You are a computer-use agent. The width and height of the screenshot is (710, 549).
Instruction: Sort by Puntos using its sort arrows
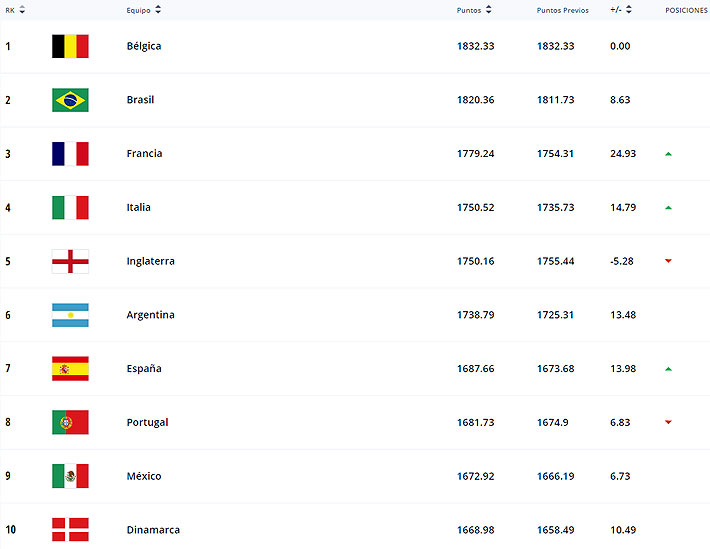pos(489,10)
